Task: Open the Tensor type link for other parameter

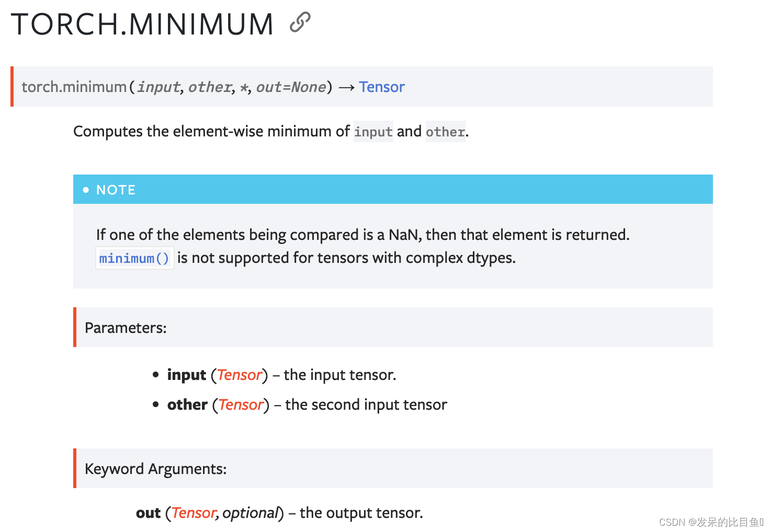Action: coord(241,404)
